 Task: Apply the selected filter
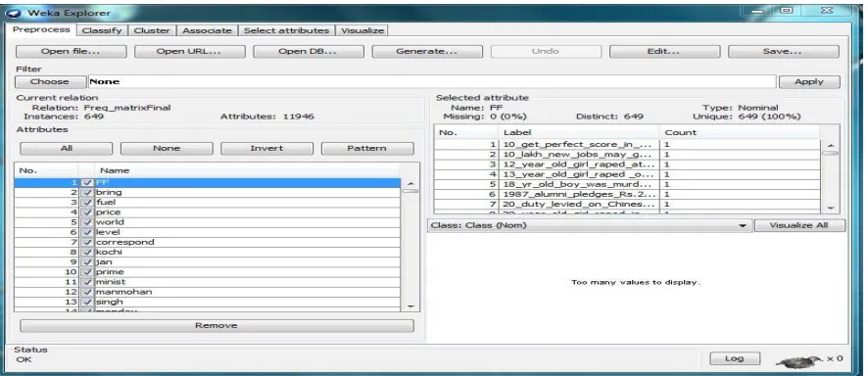[x=809, y=82]
